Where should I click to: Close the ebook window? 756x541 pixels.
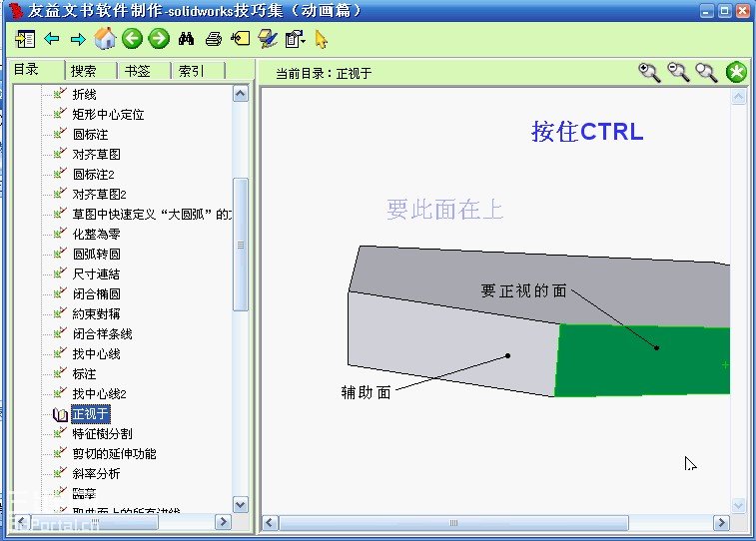[x=742, y=11]
